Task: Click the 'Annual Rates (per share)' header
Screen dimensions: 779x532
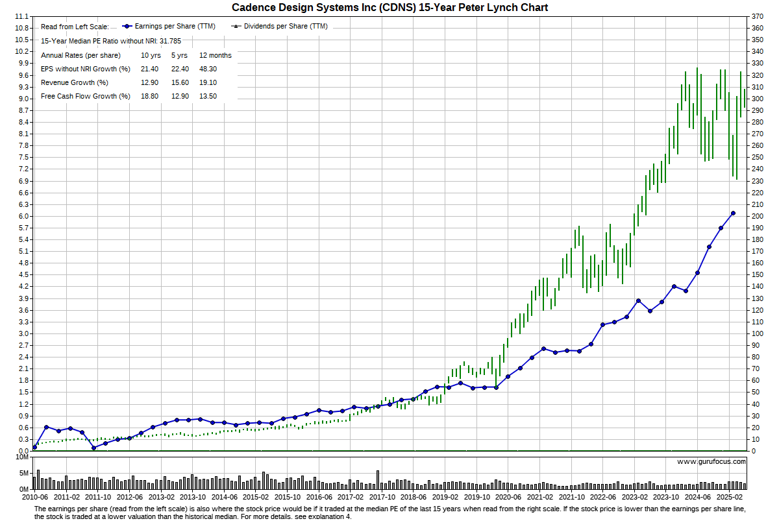Action: 80,55
